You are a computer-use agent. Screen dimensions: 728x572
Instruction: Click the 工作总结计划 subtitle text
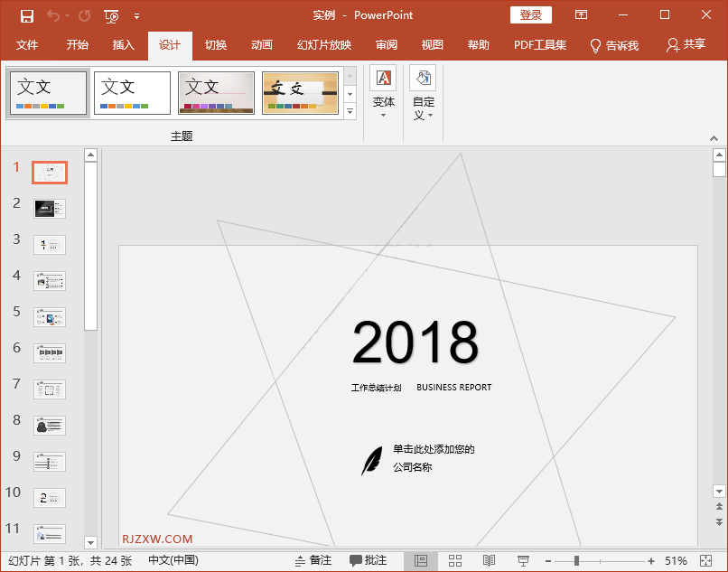(x=376, y=388)
